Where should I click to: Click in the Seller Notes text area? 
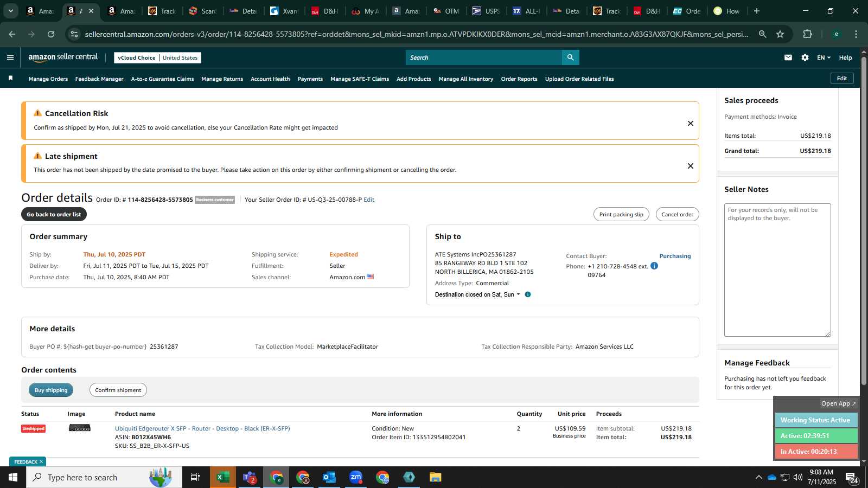[x=777, y=270]
